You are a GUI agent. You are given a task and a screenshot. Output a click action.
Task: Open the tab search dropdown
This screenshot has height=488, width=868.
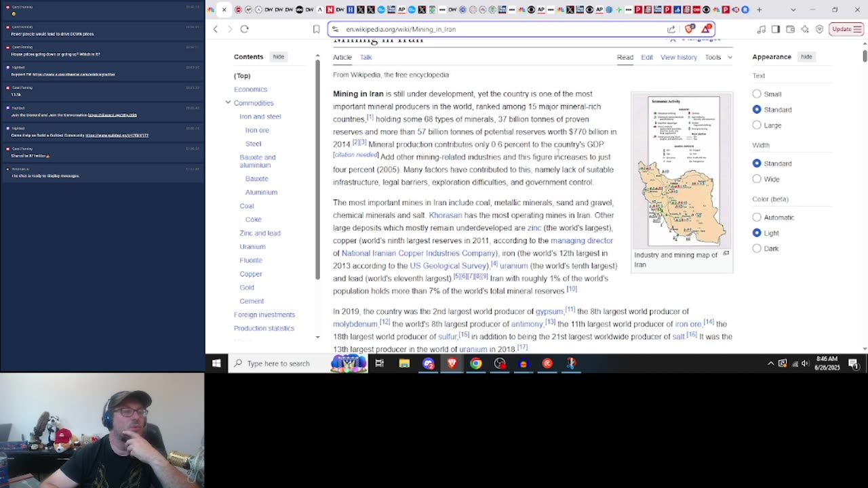[793, 9]
